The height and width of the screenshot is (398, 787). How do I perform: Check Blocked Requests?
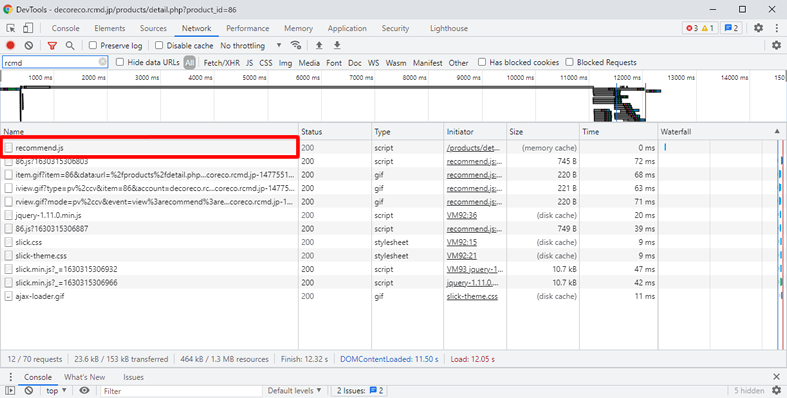click(x=569, y=62)
